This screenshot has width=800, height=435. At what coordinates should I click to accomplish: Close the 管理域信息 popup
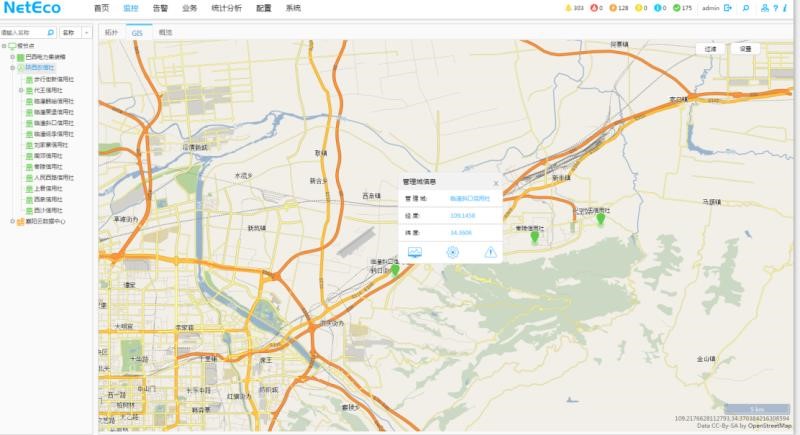click(x=495, y=184)
